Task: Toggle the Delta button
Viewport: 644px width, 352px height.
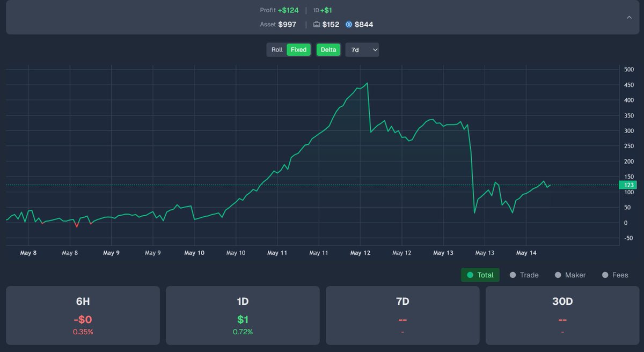Action: [328, 50]
